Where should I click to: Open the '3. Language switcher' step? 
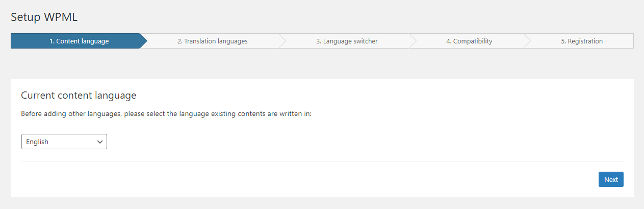pyautogui.click(x=347, y=41)
